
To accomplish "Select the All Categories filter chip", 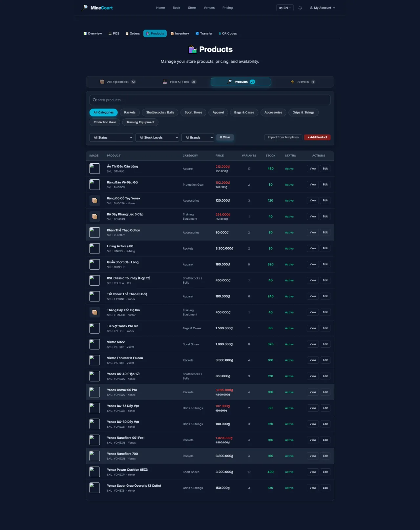I will [x=104, y=112].
